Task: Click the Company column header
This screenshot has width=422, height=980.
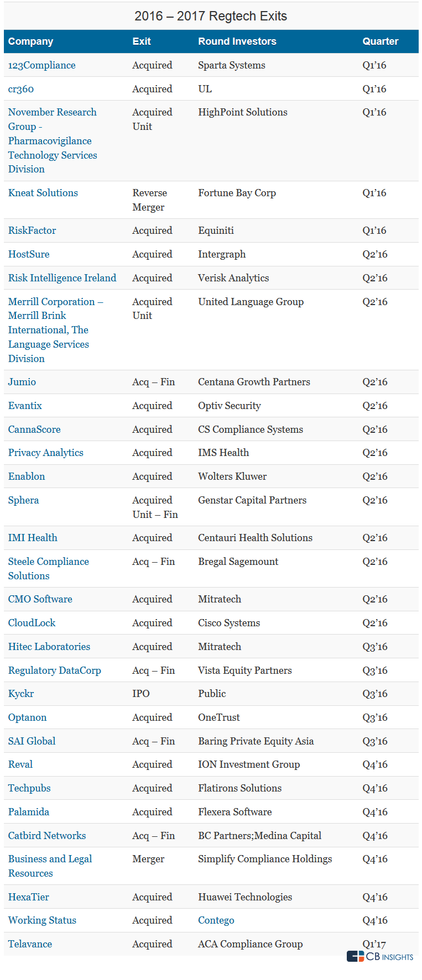Action: click(31, 41)
